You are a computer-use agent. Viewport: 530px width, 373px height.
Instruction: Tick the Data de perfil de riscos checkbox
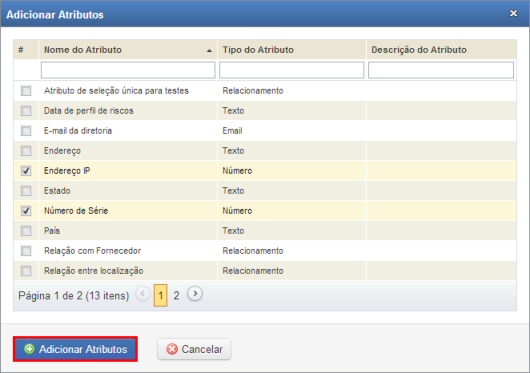point(26,110)
